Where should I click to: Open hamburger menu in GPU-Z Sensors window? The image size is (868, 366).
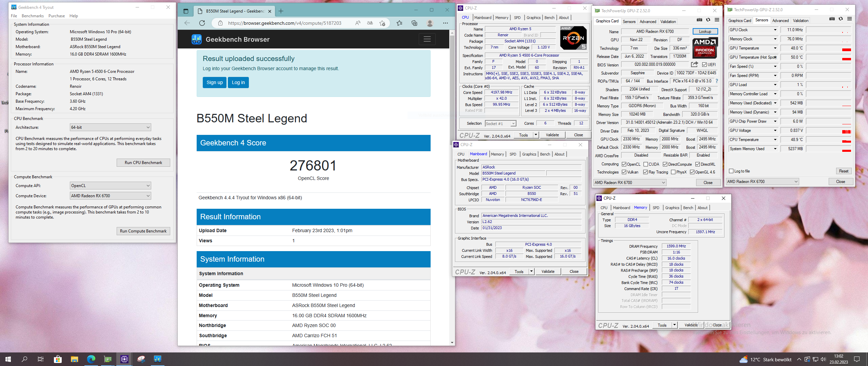click(x=849, y=19)
